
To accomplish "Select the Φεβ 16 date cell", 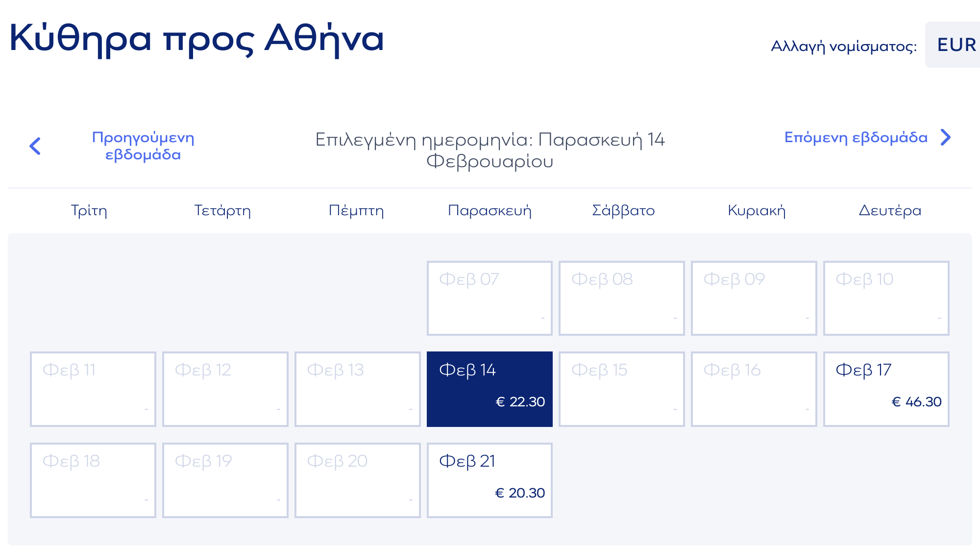I will [754, 389].
